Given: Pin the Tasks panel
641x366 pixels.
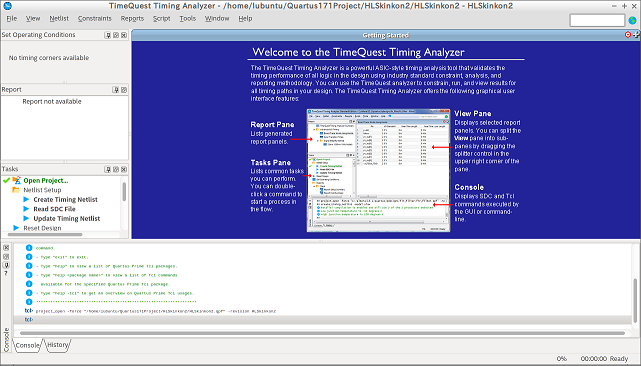Looking at the screenshot, I should click(x=108, y=169).
